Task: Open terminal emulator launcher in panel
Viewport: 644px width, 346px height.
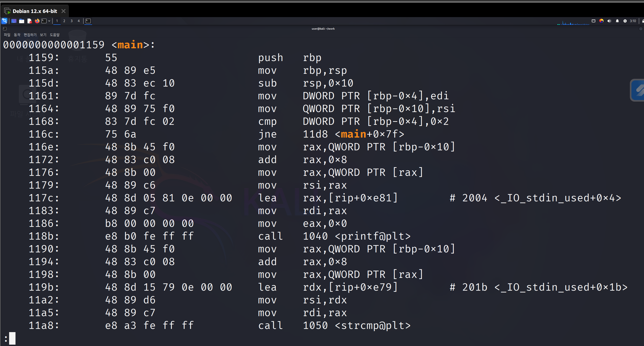Action: 44,21
